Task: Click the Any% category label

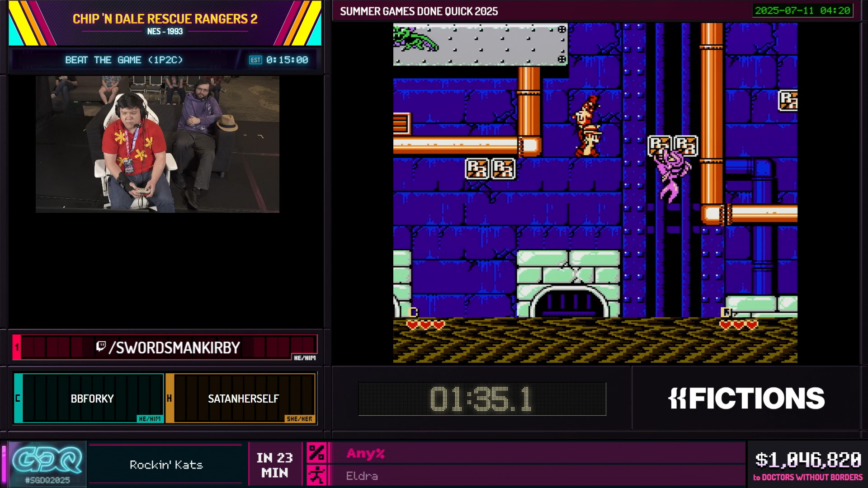Action: 365,453
